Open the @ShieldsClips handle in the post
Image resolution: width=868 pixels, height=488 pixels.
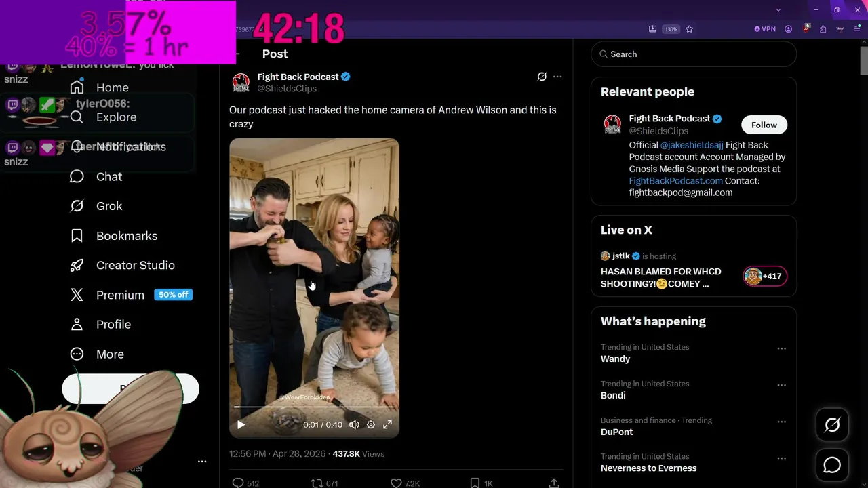[x=287, y=89]
